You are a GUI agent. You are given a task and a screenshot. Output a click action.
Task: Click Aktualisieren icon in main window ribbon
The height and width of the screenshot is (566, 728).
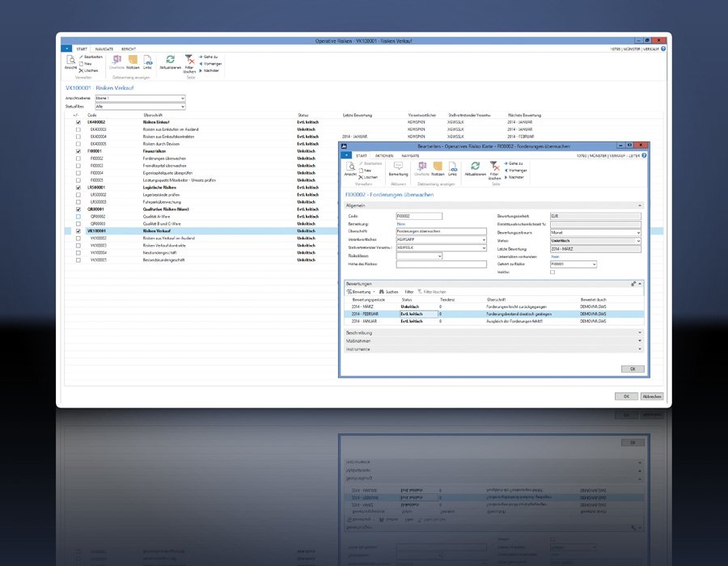pyautogui.click(x=170, y=61)
